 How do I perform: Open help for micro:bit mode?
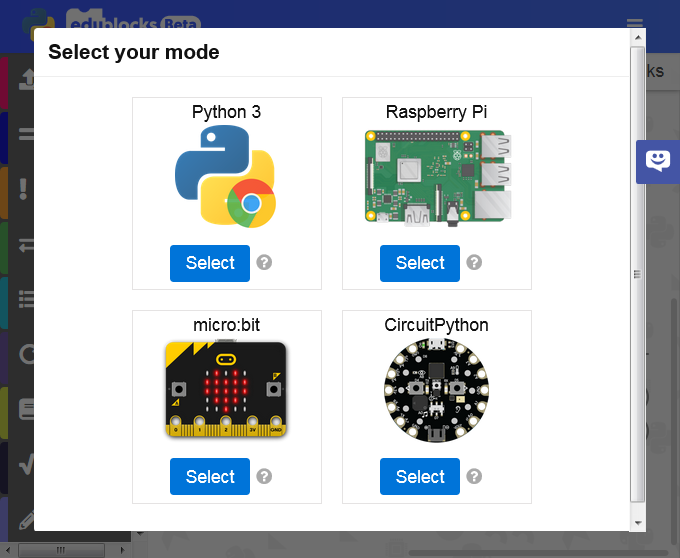[x=264, y=476]
